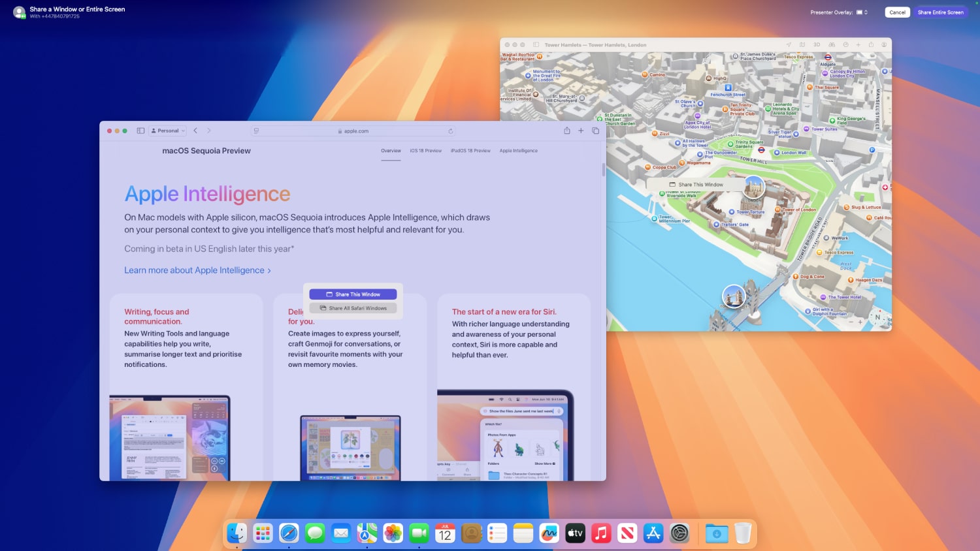The height and width of the screenshot is (551, 980).
Task: Click the current location arrow in Maps
Action: click(789, 45)
